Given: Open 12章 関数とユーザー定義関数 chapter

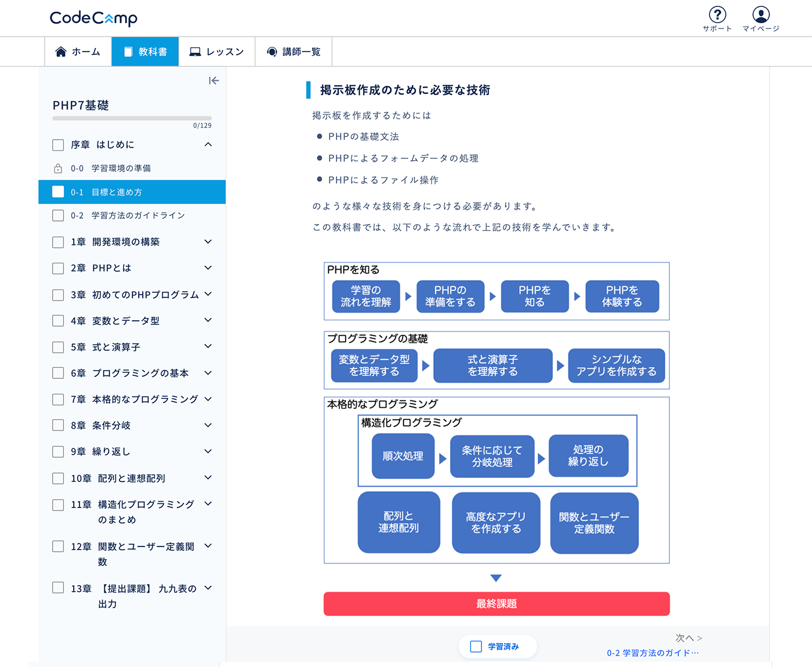Looking at the screenshot, I should pos(133,554).
